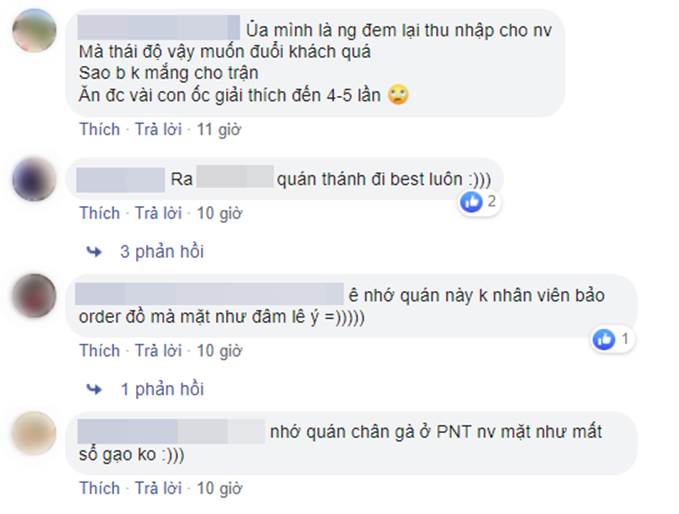This screenshot has width=679, height=514.
Task: Like the 'quán chân gà ở PNT' comment
Action: pos(100,488)
